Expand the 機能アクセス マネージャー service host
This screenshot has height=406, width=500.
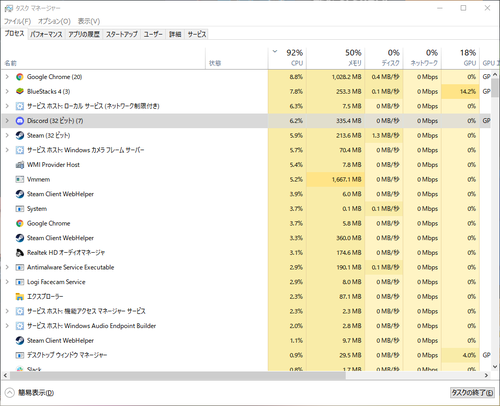click(x=7, y=311)
